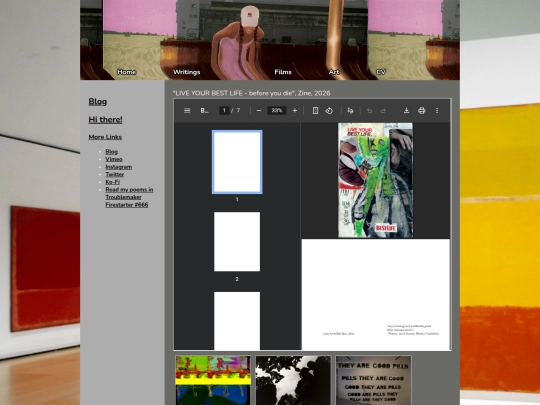Go to the Home page

[x=127, y=72]
